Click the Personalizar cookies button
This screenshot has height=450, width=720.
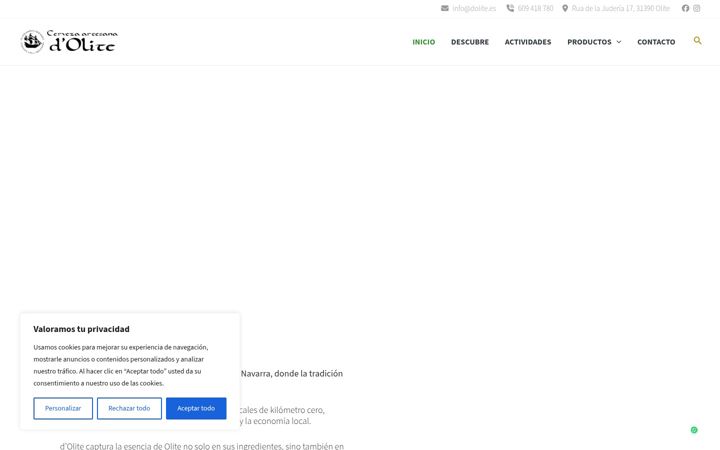(63, 408)
